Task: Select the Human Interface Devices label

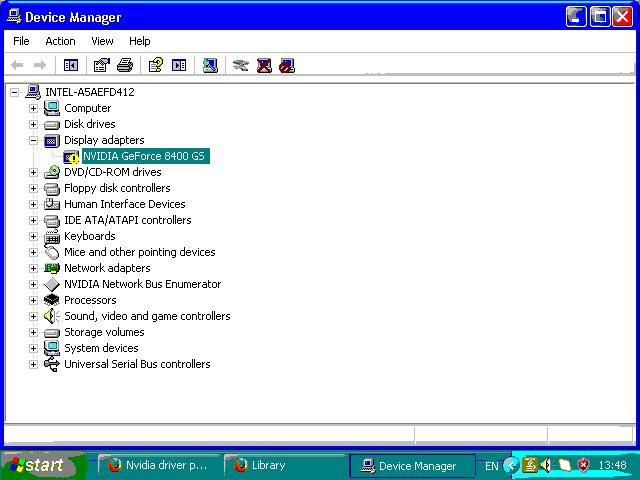Action: 124,204
